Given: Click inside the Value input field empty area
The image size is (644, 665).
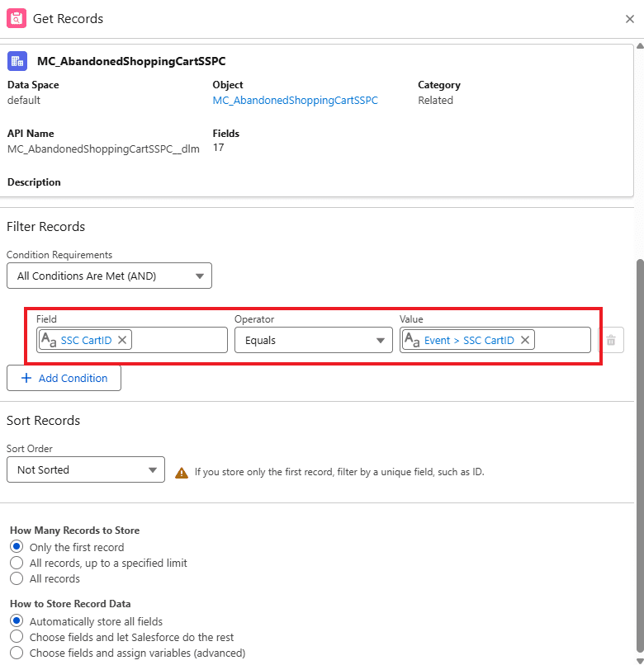Looking at the screenshot, I should tap(562, 340).
